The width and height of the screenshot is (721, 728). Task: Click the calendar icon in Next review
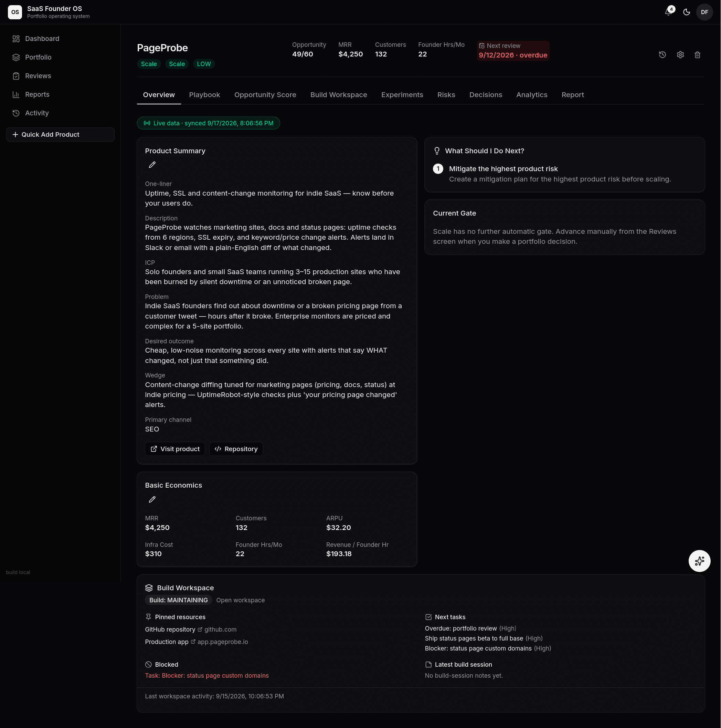point(481,45)
